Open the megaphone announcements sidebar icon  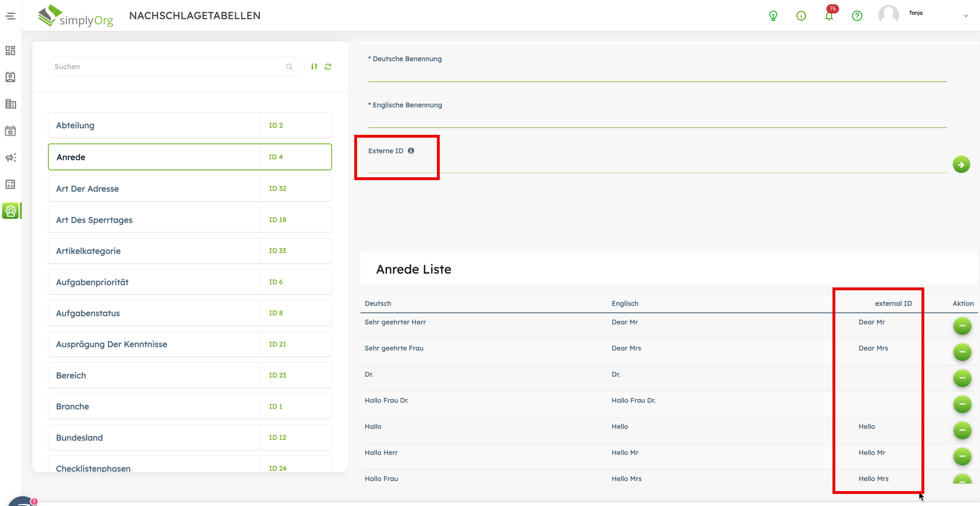click(x=10, y=157)
